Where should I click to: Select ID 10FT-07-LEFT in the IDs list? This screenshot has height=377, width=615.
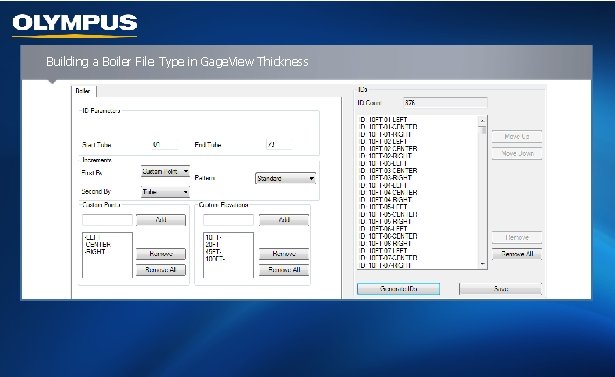(x=384, y=251)
